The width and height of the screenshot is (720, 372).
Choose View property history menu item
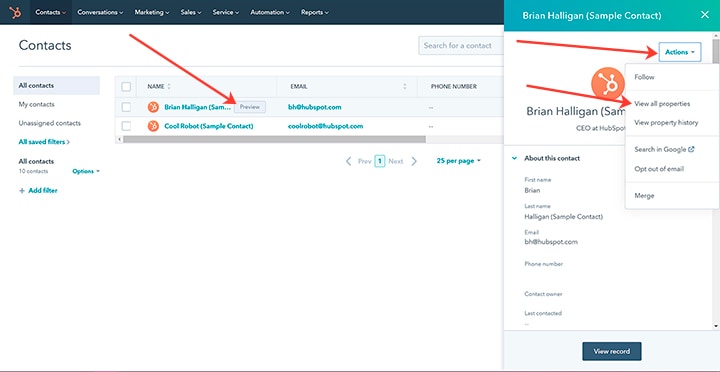click(672, 123)
